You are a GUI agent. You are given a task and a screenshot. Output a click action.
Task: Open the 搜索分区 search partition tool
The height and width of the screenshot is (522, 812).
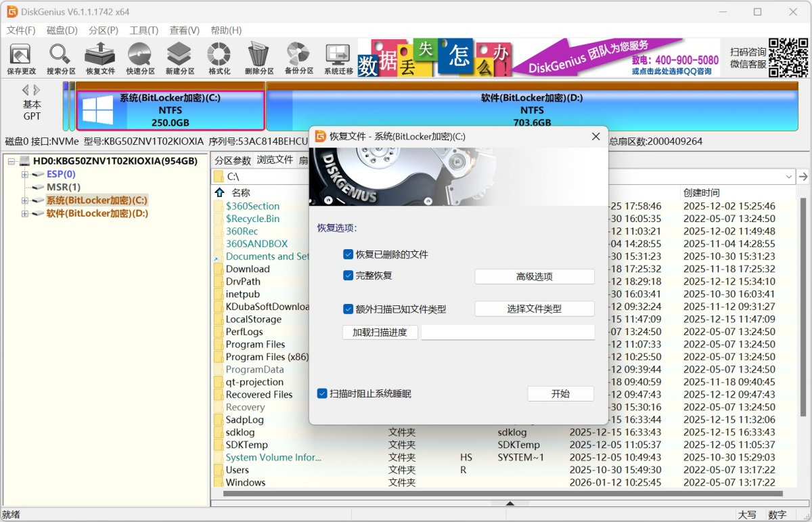coord(61,58)
